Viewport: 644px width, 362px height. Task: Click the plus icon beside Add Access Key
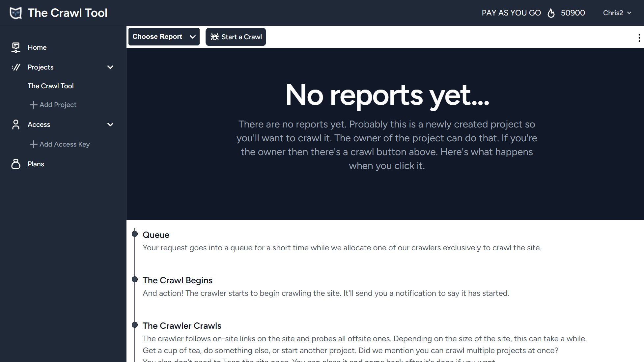33,144
